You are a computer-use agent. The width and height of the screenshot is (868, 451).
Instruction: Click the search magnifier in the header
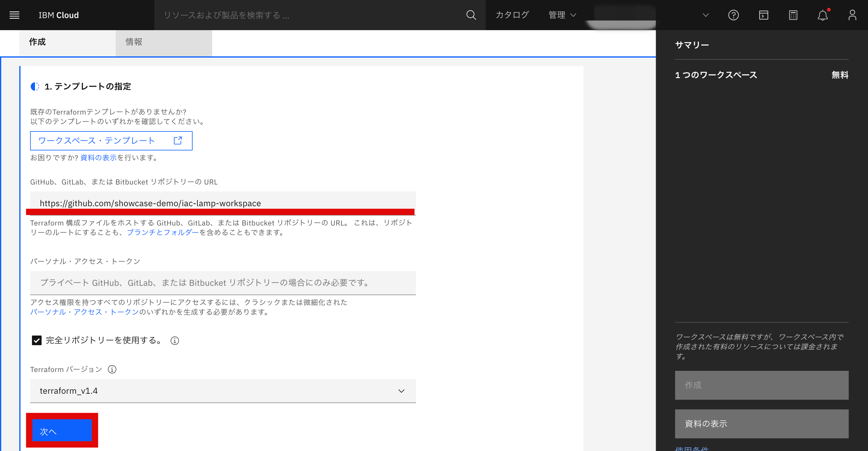[471, 15]
